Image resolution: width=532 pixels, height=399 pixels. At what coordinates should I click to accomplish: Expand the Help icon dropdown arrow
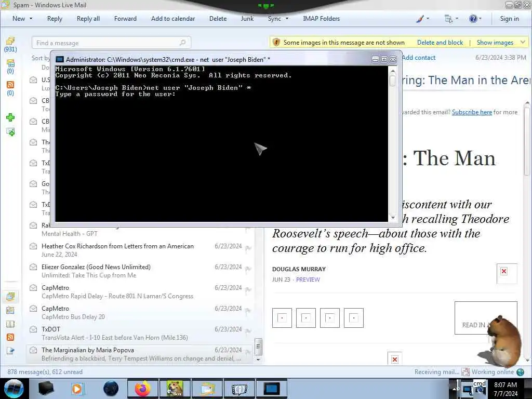coord(480,19)
